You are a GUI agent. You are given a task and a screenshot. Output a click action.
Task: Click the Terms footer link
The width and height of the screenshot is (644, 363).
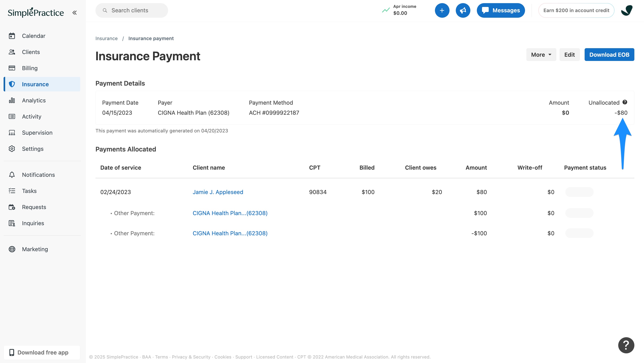(162, 357)
